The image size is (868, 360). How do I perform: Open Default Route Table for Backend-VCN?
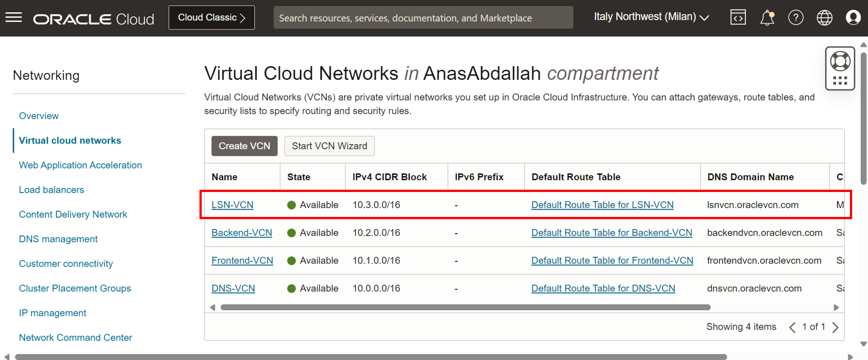click(612, 233)
